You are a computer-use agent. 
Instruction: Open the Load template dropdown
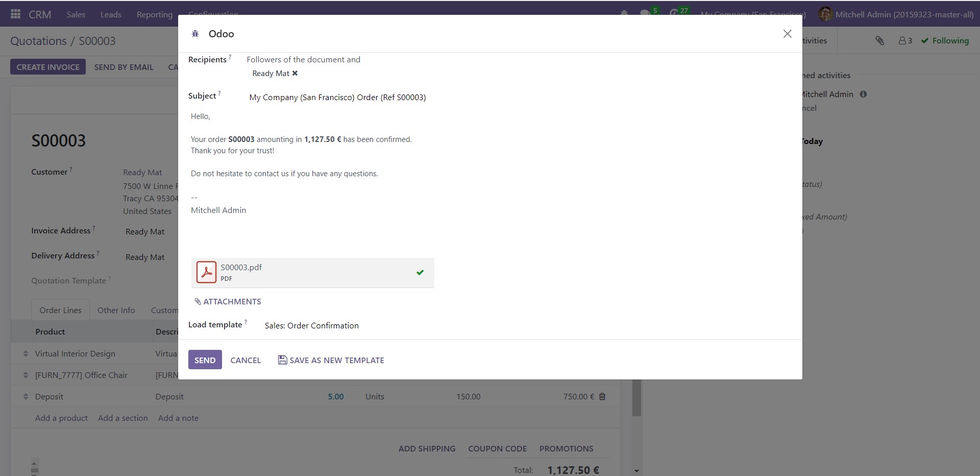pyautogui.click(x=528, y=326)
